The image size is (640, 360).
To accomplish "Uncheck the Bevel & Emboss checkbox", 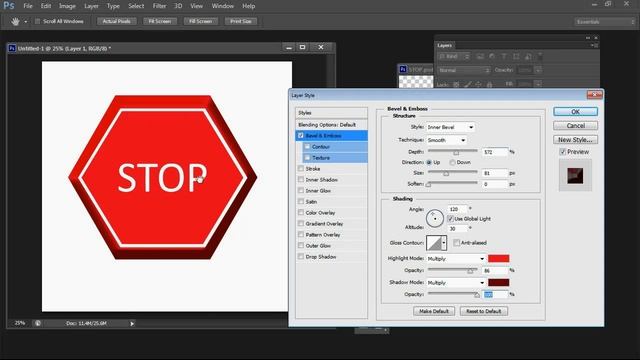I will 301,136.
